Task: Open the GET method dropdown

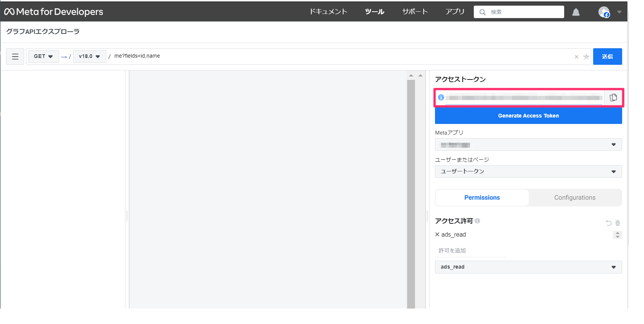Action: 43,57
